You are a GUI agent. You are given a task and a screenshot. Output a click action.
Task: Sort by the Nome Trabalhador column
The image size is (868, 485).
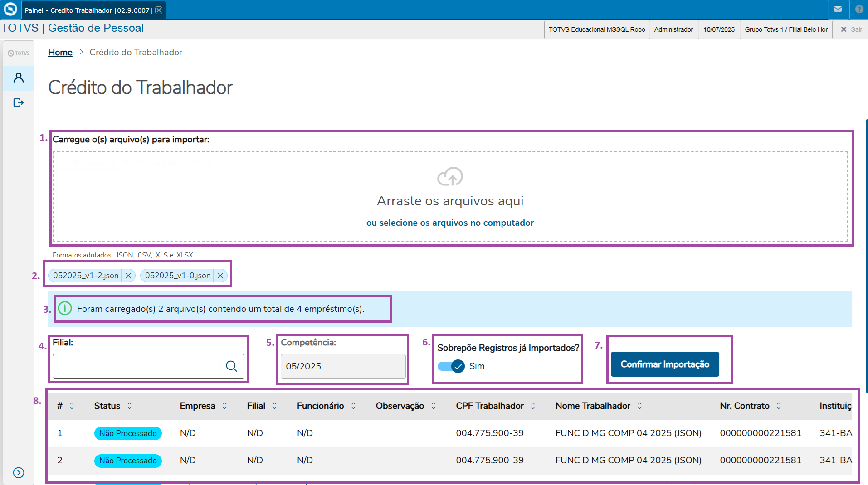(x=640, y=406)
